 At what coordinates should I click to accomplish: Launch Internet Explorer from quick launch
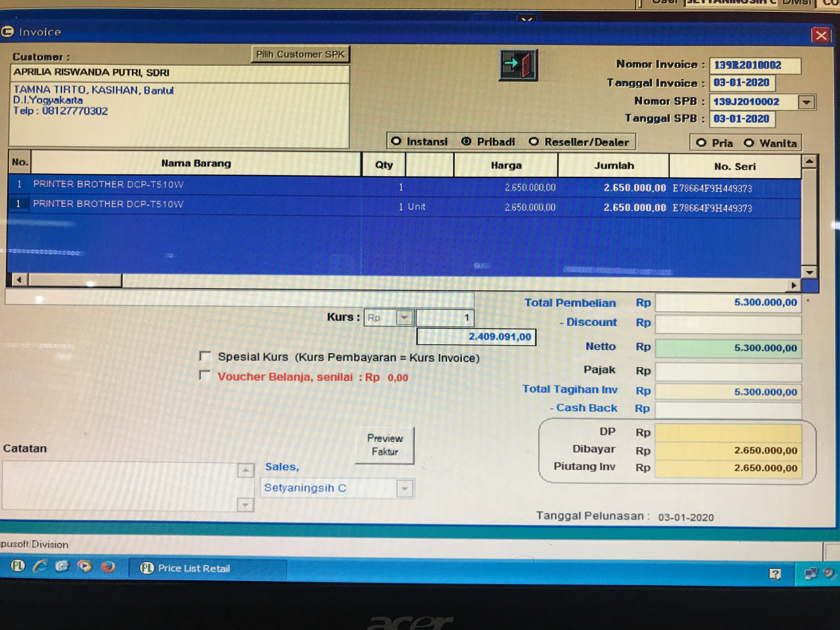coord(40,566)
